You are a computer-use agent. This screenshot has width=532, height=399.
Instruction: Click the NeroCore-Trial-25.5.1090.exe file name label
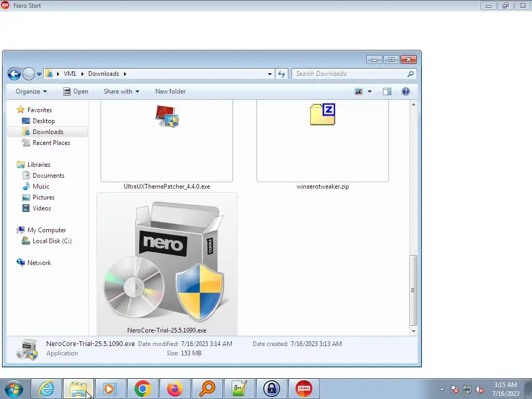click(x=167, y=330)
